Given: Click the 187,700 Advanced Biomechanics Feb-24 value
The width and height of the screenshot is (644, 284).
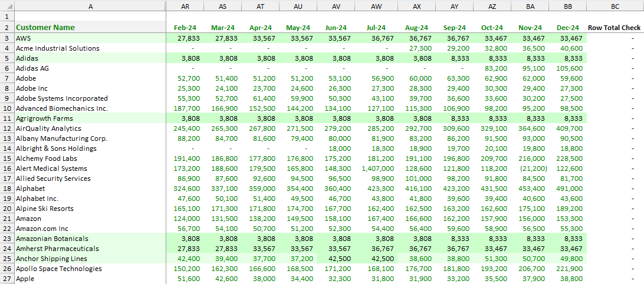Looking at the screenshot, I should pos(185,108).
